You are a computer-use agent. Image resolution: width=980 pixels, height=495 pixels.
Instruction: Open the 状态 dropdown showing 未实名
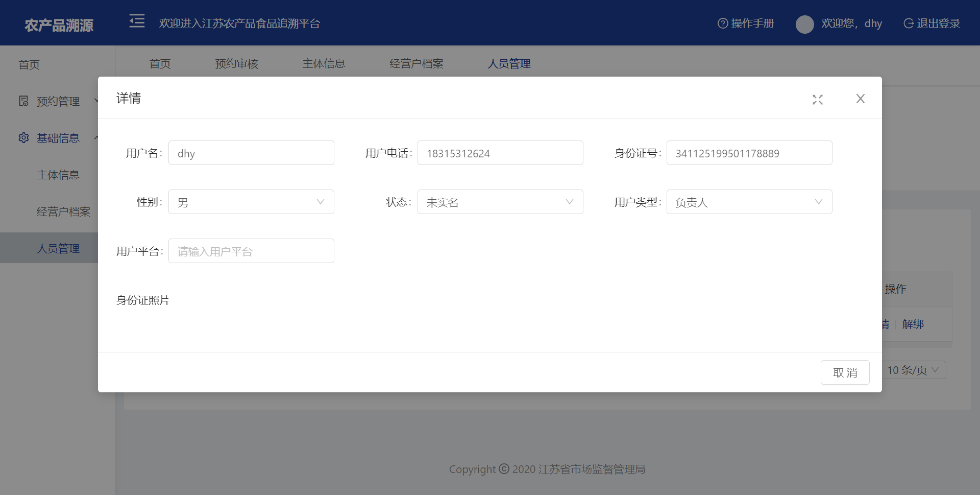[500, 202]
